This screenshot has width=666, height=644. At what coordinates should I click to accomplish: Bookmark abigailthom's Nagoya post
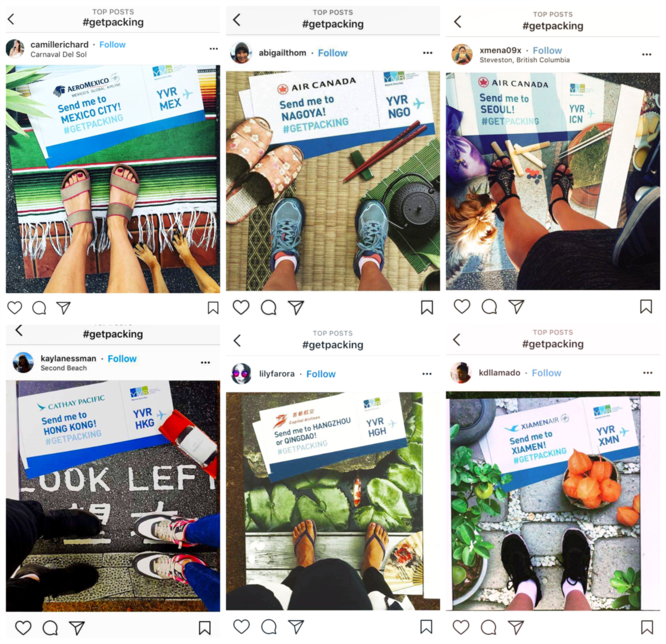[x=427, y=307]
